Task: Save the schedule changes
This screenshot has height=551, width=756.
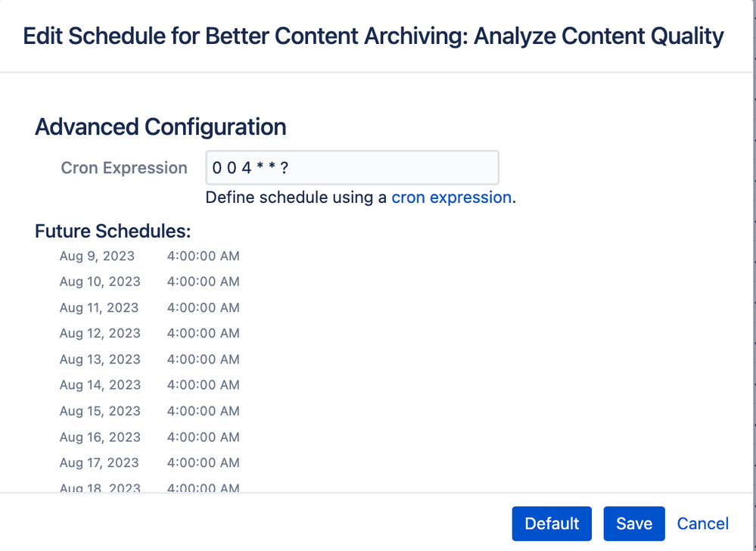Action: point(633,524)
